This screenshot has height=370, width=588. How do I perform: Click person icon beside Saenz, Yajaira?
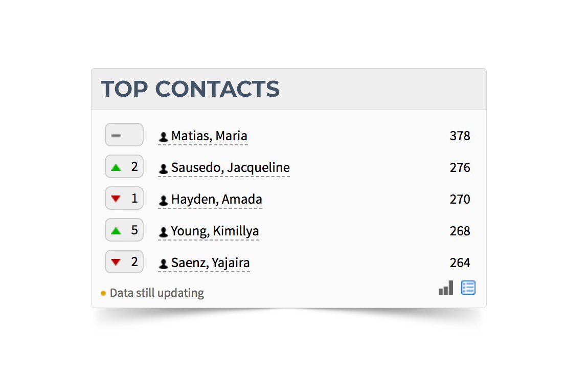pyautogui.click(x=163, y=264)
